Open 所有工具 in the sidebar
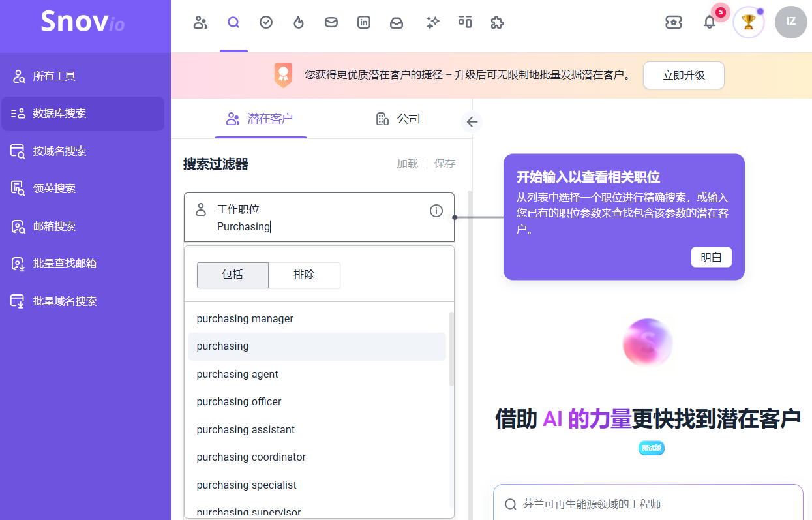 (x=83, y=76)
